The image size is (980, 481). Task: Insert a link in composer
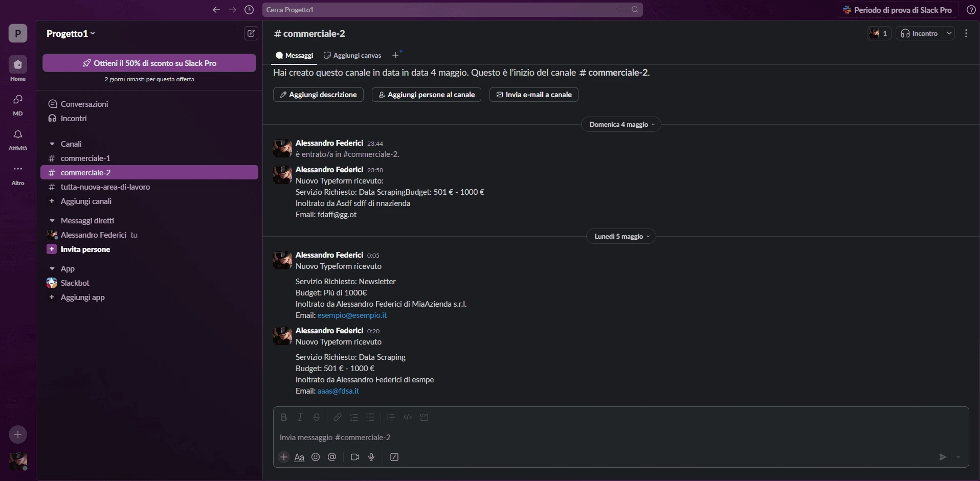pyautogui.click(x=338, y=418)
